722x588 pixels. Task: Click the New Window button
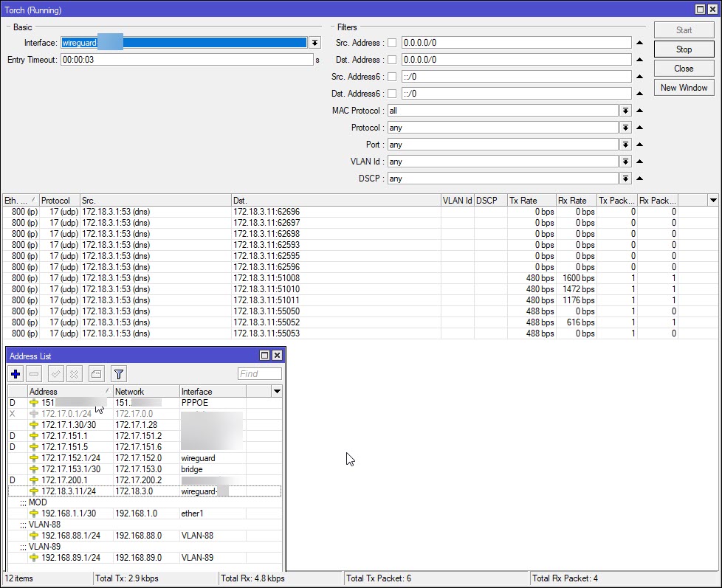tap(684, 88)
